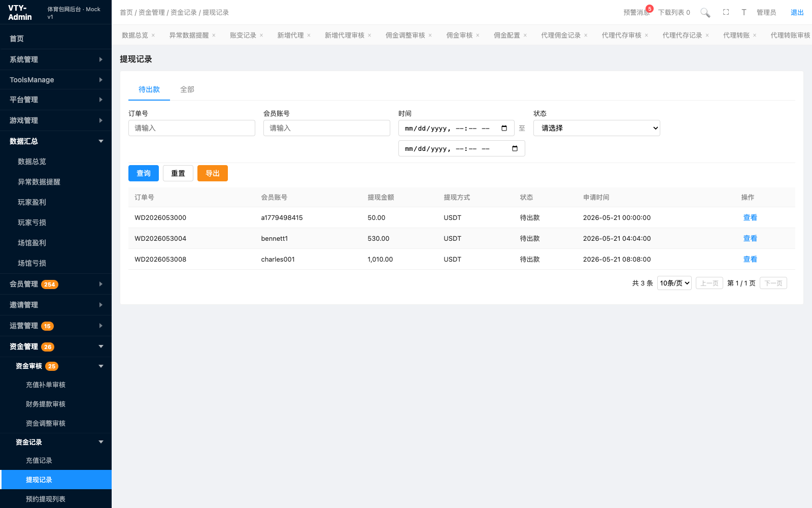
Task: Click the 导出 export button
Action: coord(213,173)
